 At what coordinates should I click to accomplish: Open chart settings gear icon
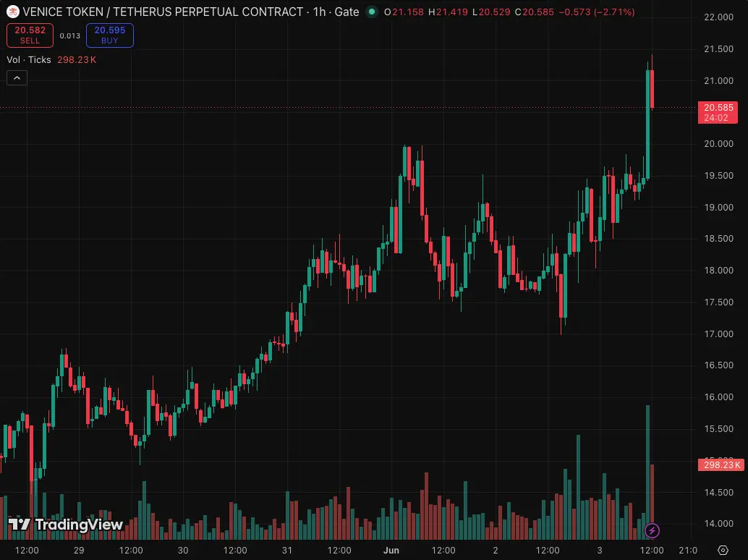click(x=723, y=550)
